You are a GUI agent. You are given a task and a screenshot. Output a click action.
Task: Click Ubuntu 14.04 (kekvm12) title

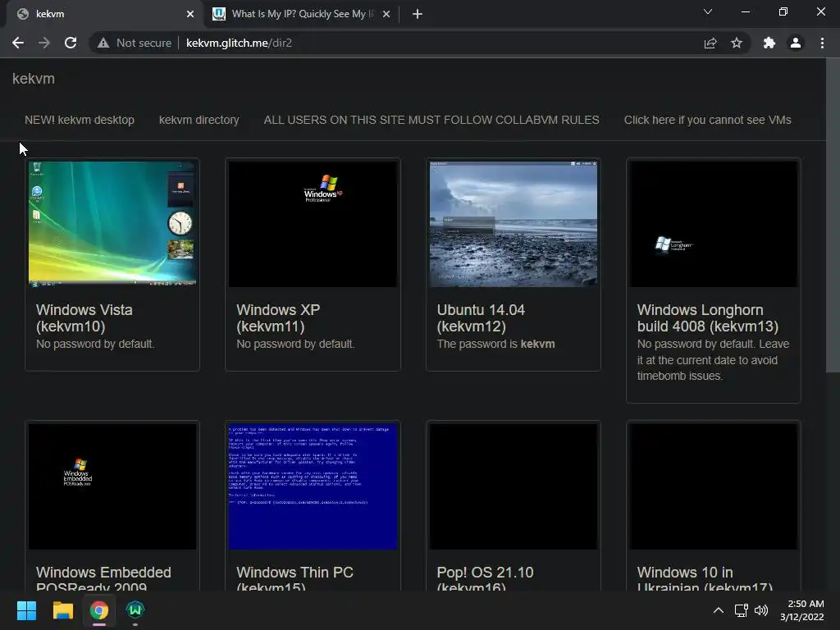click(481, 318)
